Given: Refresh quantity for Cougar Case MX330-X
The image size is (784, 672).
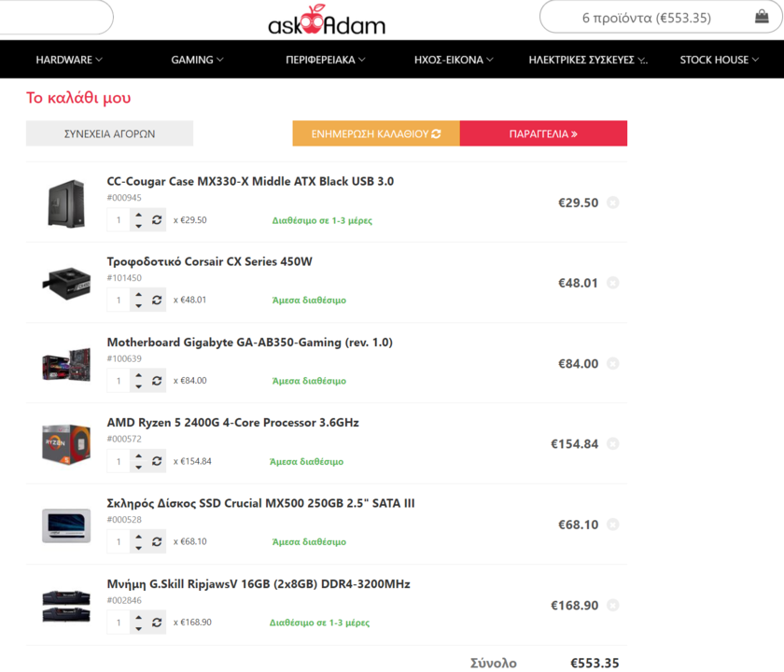Looking at the screenshot, I should [x=157, y=220].
